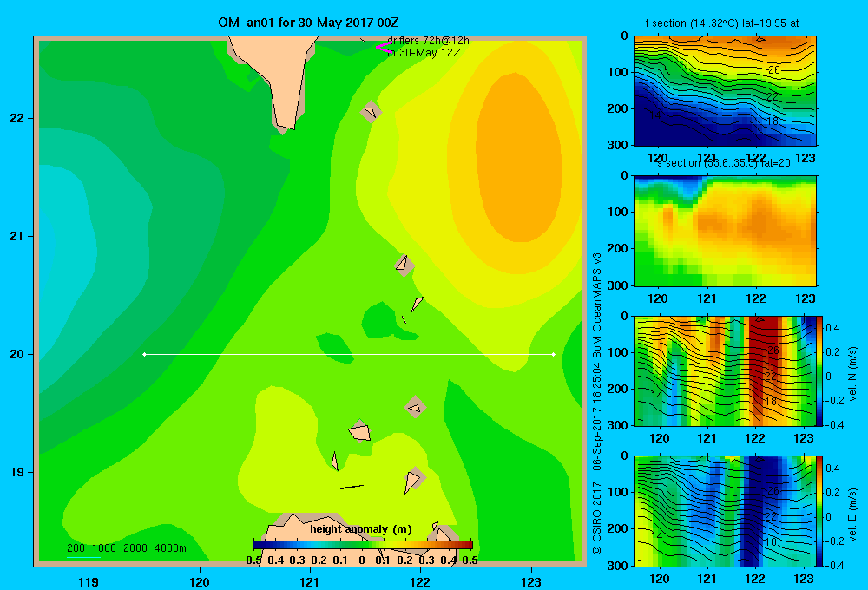
Task: Click the '0.5' end value on the height anomaly scale
Action: click(470, 560)
